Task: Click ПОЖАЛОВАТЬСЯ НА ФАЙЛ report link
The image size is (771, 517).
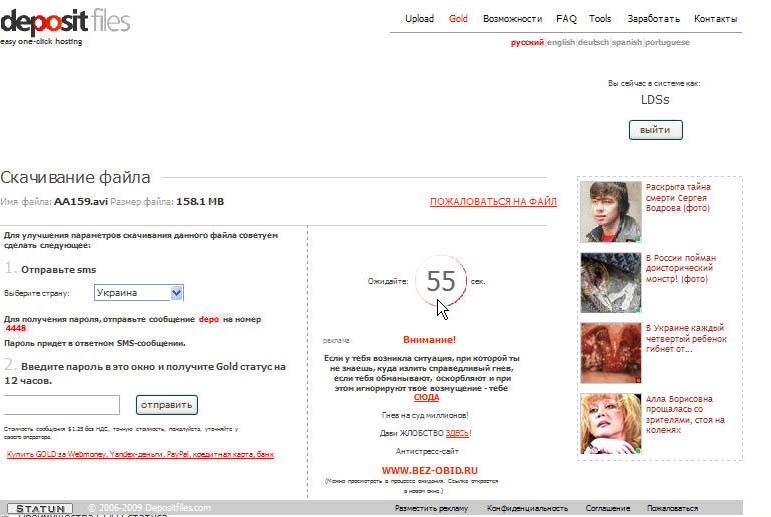Action: [493, 202]
